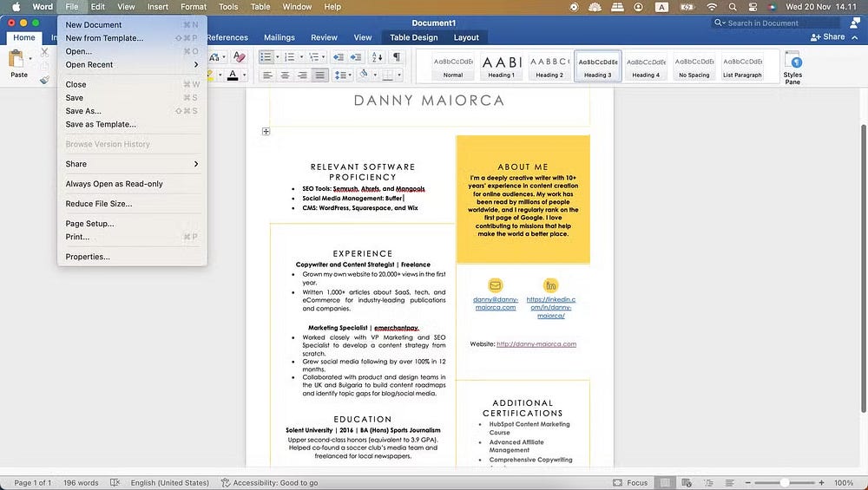Image resolution: width=868 pixels, height=490 pixels.
Task: Toggle paragraph marks with the pilcrow button
Action: (x=397, y=57)
